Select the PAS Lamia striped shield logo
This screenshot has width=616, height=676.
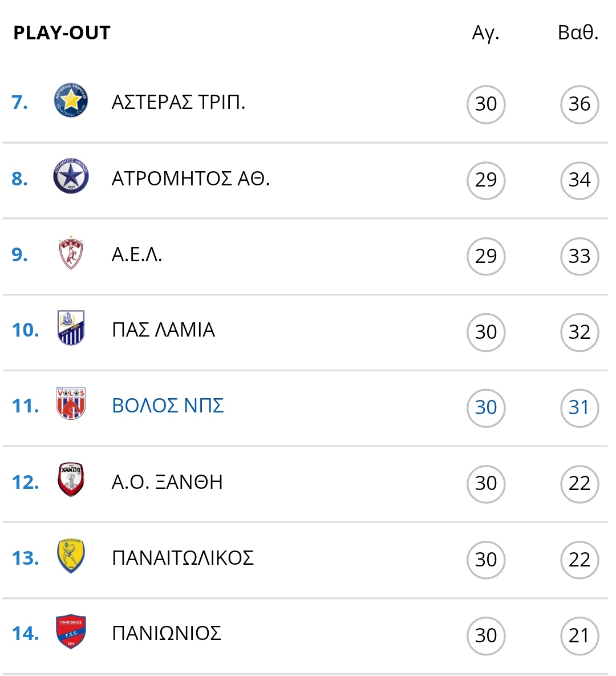pos(71,327)
